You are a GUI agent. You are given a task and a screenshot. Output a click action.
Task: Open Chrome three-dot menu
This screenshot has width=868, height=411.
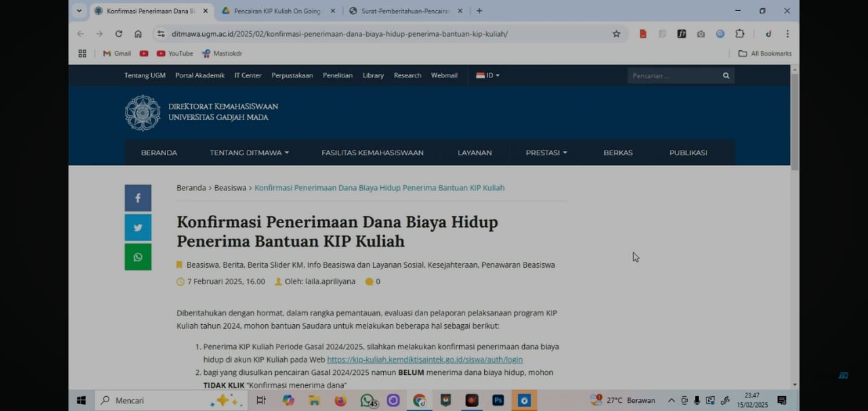point(787,34)
